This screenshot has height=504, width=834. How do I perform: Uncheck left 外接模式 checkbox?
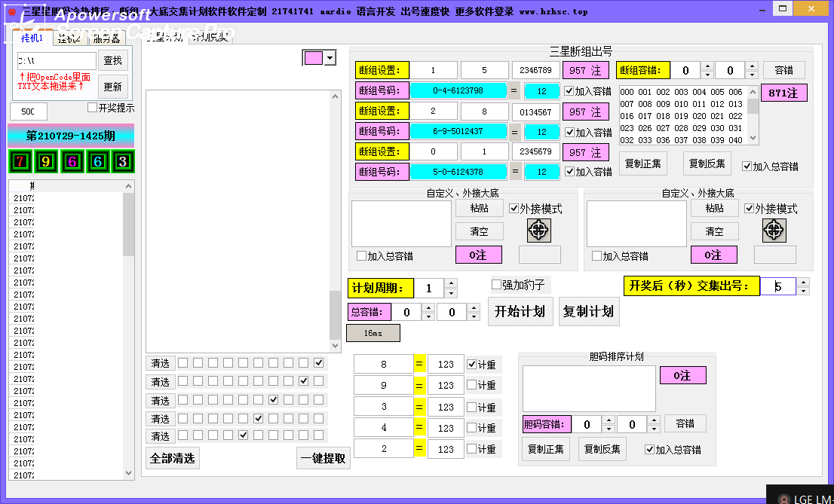point(514,209)
